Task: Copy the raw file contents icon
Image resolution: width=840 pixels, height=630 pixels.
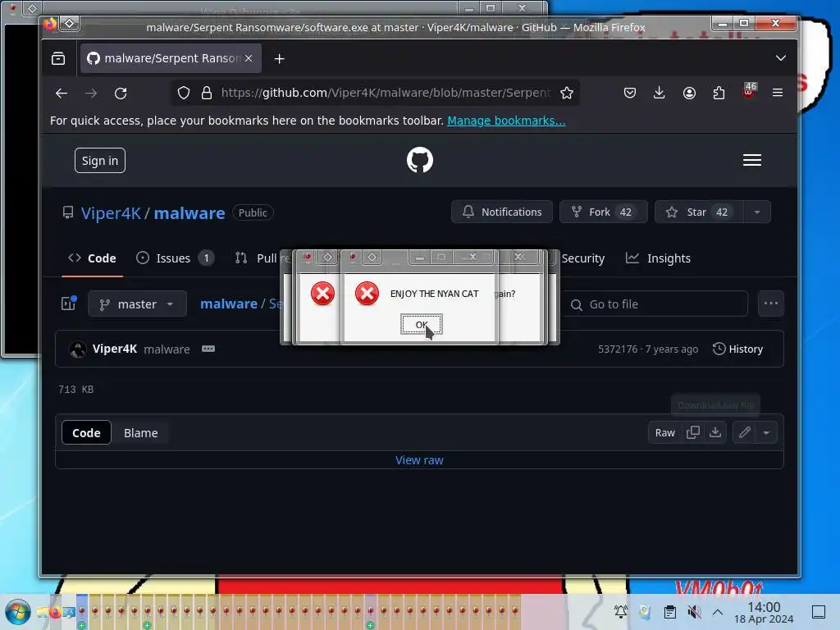Action: pos(692,432)
